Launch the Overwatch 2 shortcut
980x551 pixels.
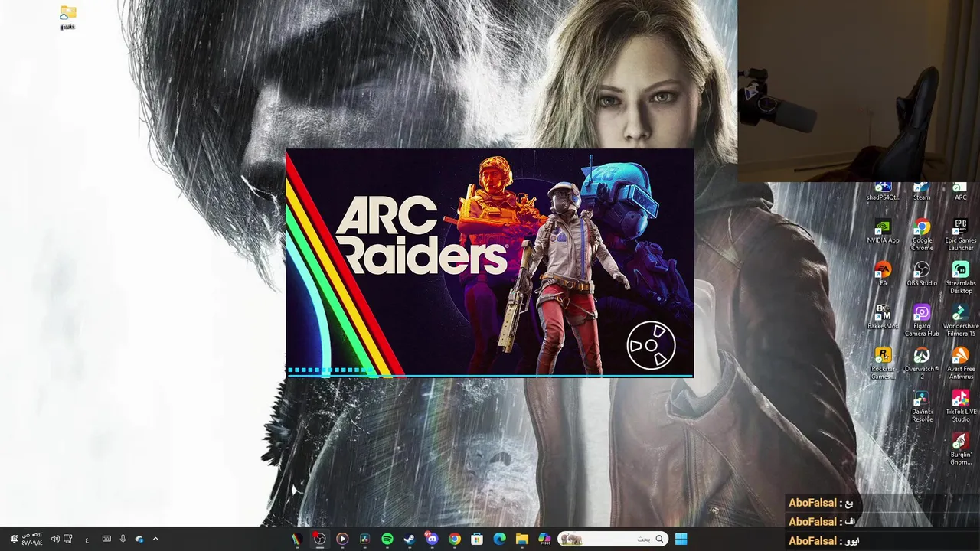coord(922,363)
